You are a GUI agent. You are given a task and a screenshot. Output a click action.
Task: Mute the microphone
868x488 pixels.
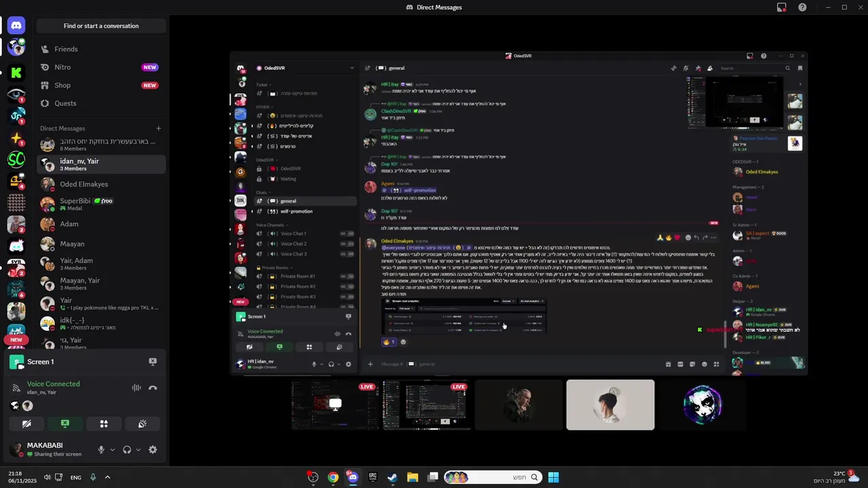tap(101, 449)
